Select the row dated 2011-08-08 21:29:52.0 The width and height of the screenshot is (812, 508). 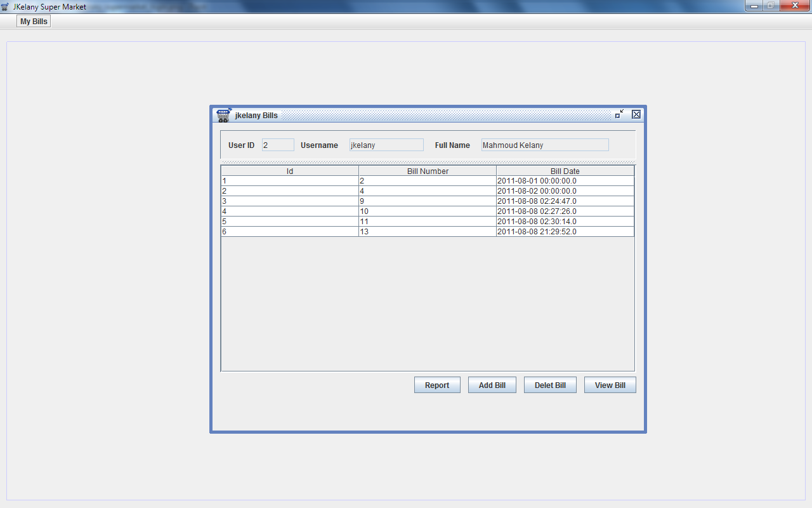tap(428, 232)
